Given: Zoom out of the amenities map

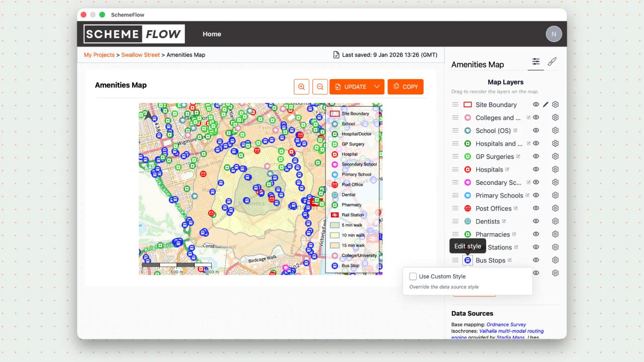Looking at the screenshot, I should 320,86.
